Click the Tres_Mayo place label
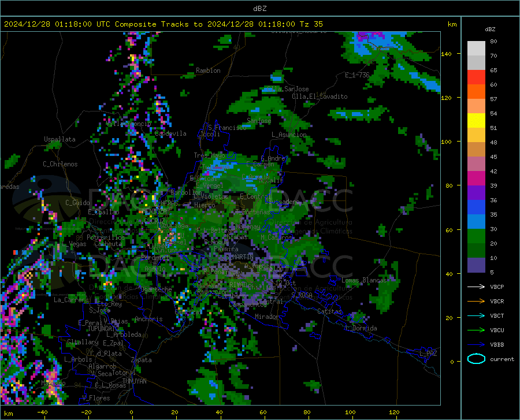The height and width of the screenshot is (420, 520). click(x=209, y=155)
